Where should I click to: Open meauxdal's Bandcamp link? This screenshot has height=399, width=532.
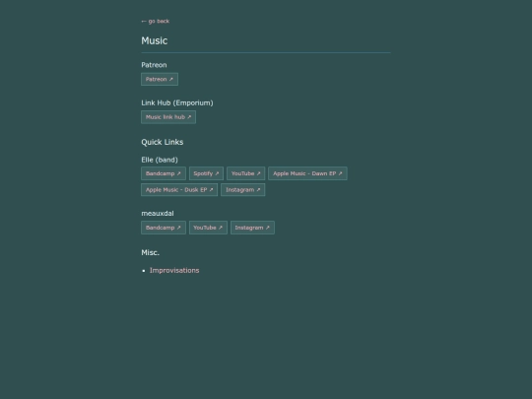tap(164, 228)
